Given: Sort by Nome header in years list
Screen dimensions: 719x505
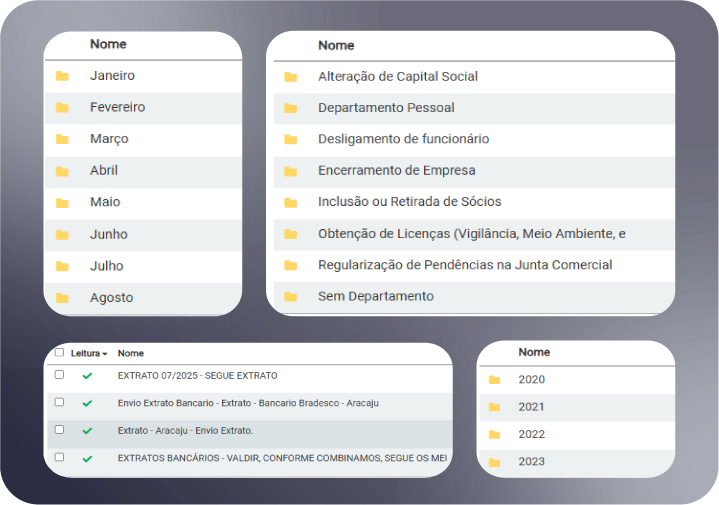Looking at the screenshot, I should [x=534, y=353].
